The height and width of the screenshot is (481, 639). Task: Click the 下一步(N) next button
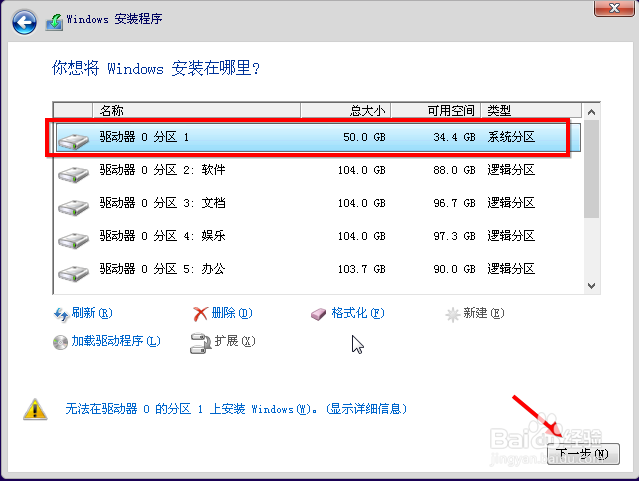coord(583,454)
